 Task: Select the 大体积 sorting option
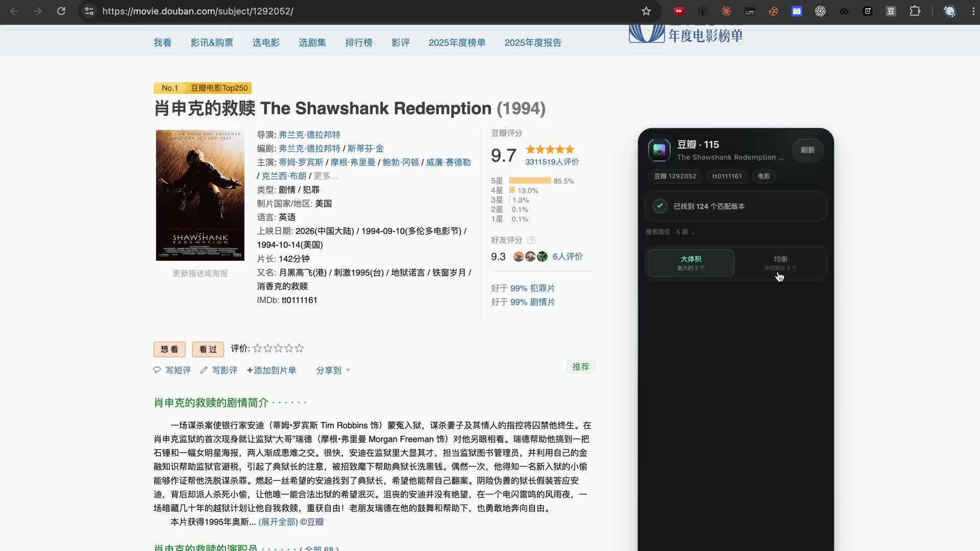click(691, 263)
